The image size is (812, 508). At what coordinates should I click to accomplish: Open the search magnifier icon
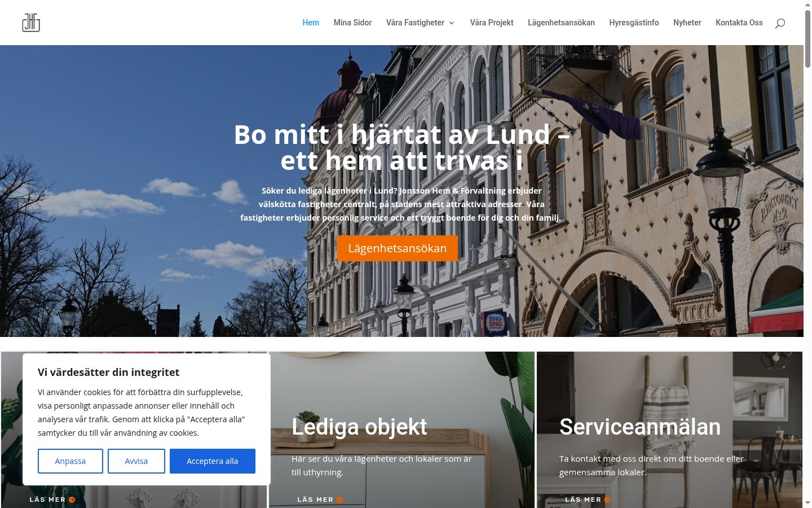pos(780,23)
